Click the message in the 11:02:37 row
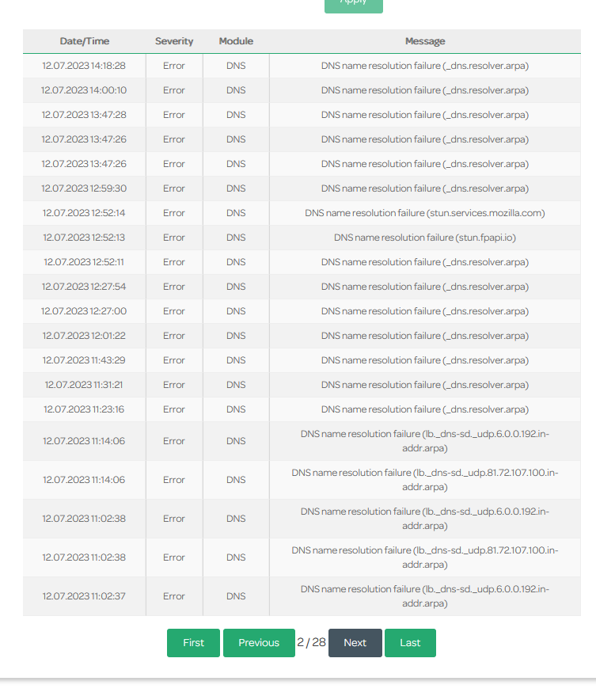596x700 pixels. [425, 596]
